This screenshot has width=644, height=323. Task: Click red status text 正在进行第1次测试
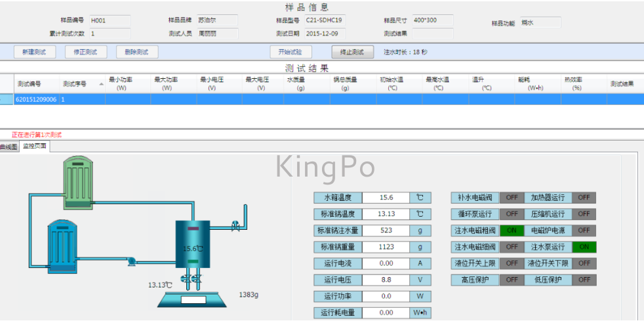37,135
